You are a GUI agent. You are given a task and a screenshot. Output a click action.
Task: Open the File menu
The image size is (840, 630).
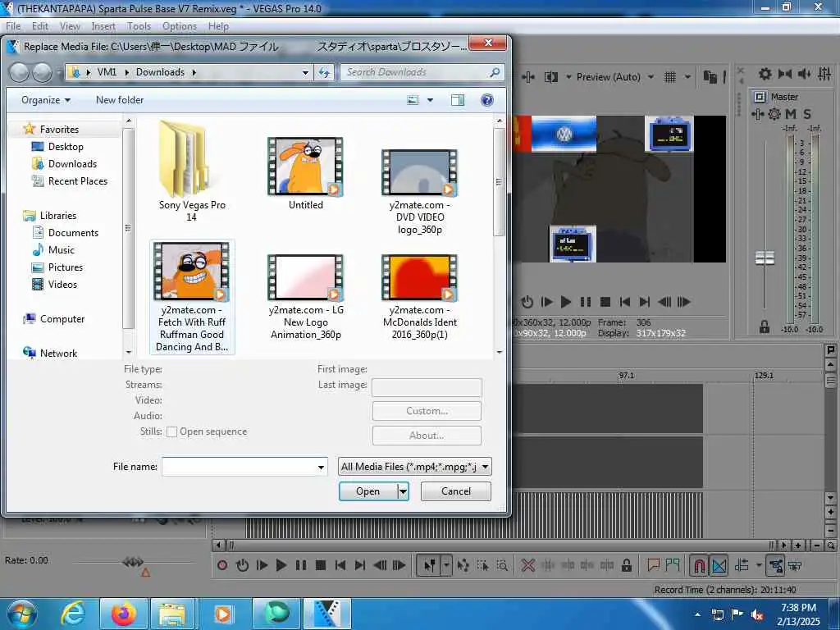coord(13,26)
